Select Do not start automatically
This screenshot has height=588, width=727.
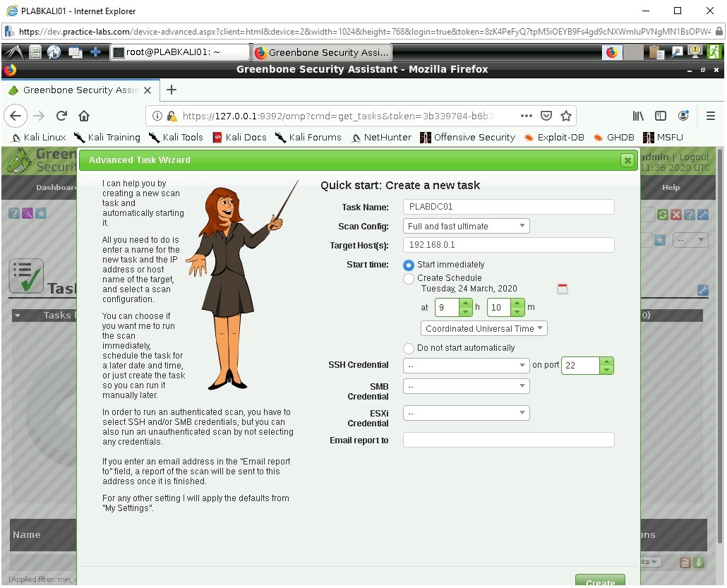point(407,348)
